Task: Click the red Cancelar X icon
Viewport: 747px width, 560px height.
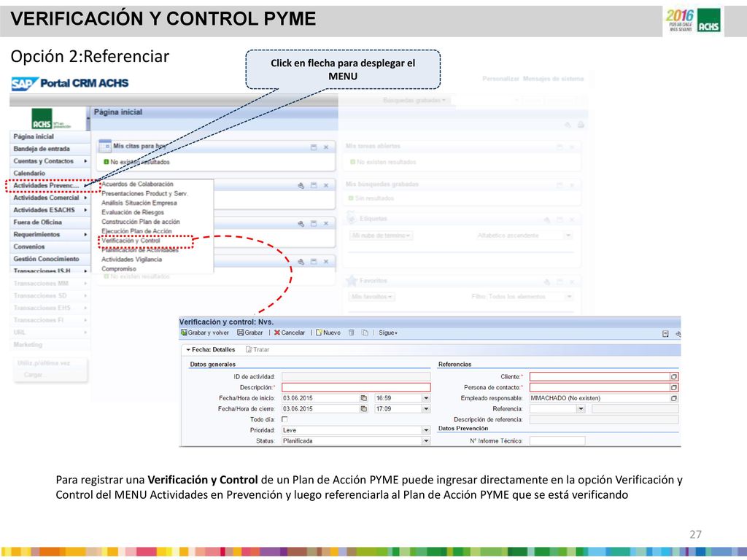Action: tap(276, 332)
